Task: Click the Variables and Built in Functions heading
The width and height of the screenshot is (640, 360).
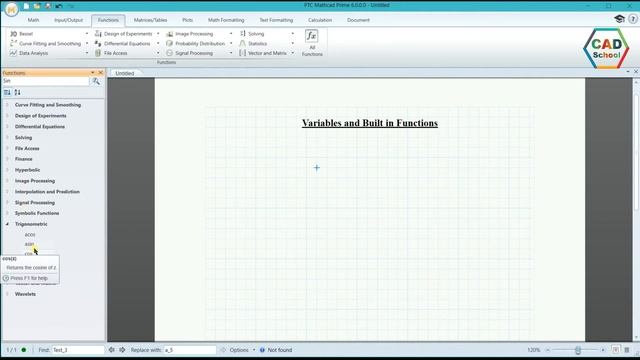Action: [x=370, y=123]
